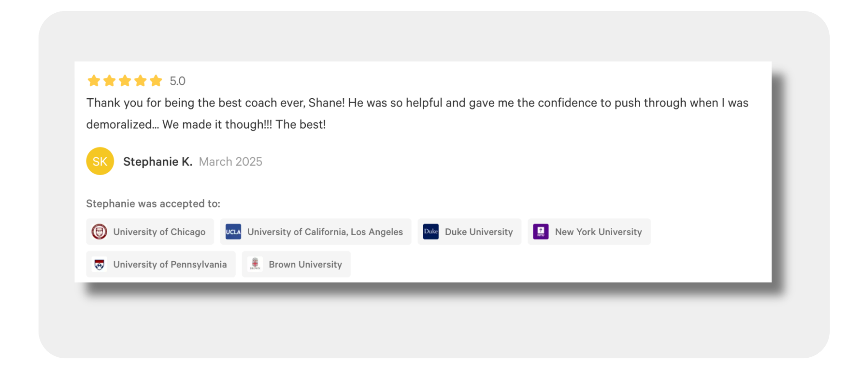The height and width of the screenshot is (368, 868).
Task: Click the Duke logo icon
Action: (x=431, y=231)
